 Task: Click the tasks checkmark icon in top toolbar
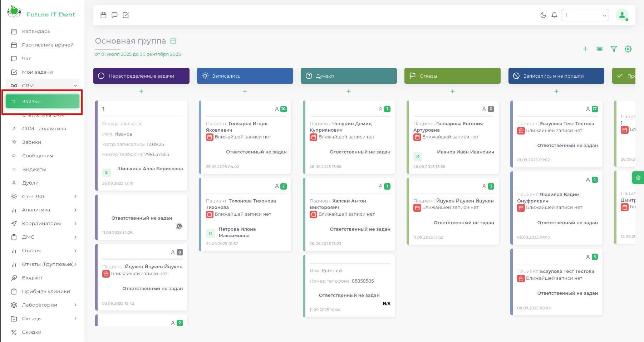pyautogui.click(x=126, y=15)
